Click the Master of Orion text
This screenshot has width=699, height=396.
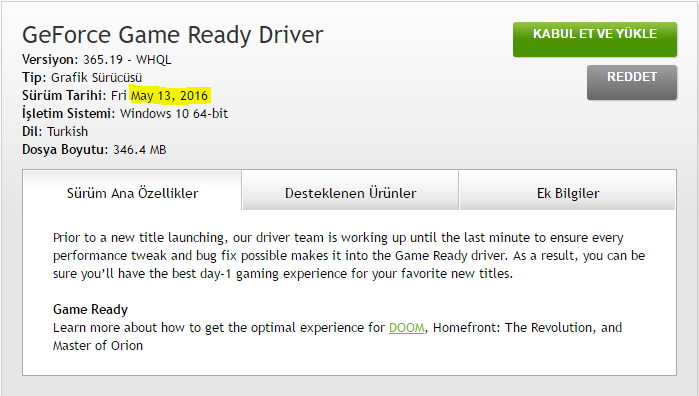[x=98, y=346]
